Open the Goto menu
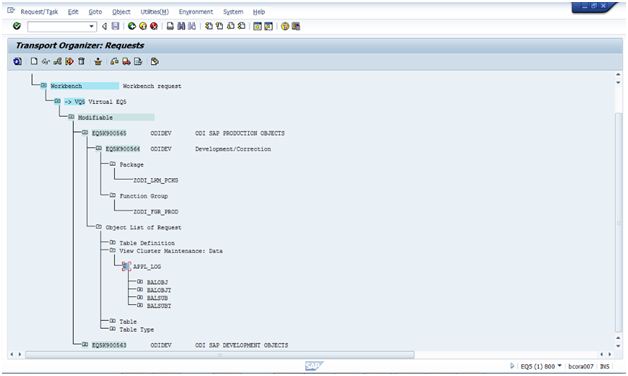 pos(95,12)
